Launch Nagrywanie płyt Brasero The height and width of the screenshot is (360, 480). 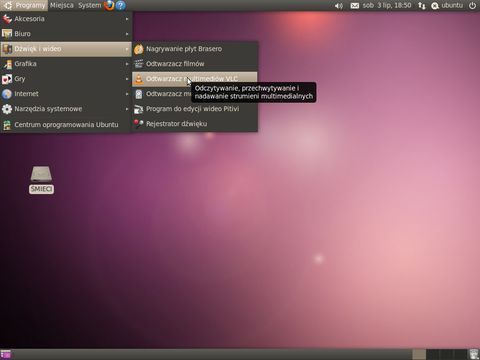195,49
